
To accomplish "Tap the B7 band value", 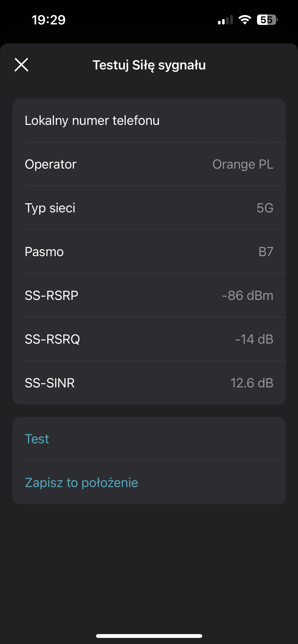I will (266, 252).
